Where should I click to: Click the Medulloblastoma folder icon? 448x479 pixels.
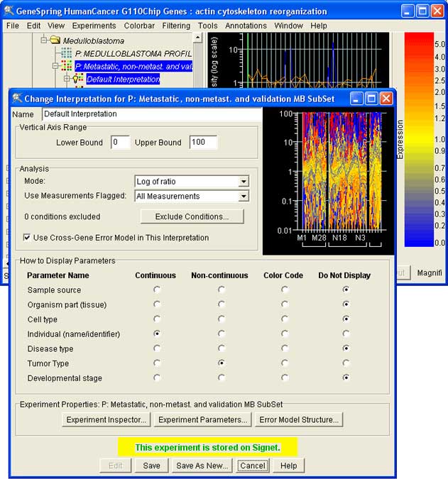click(55, 40)
